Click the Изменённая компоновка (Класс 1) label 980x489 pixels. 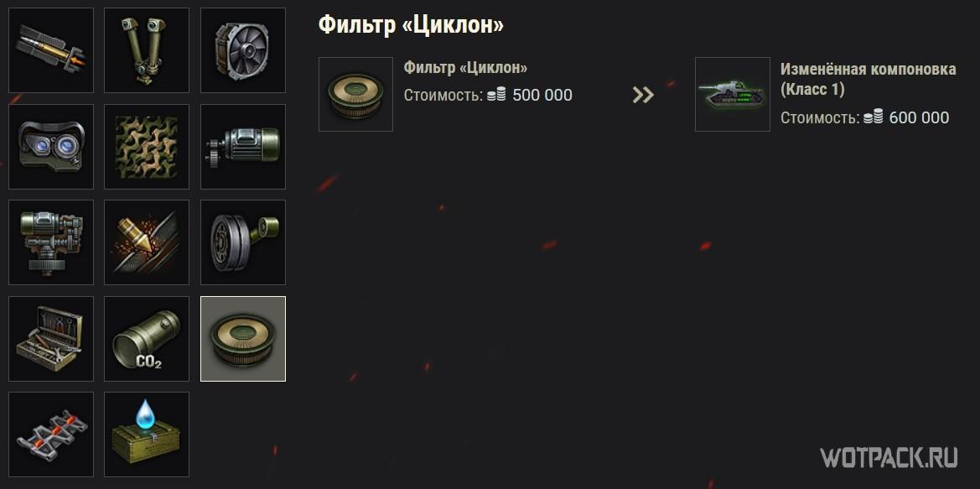[x=869, y=80]
